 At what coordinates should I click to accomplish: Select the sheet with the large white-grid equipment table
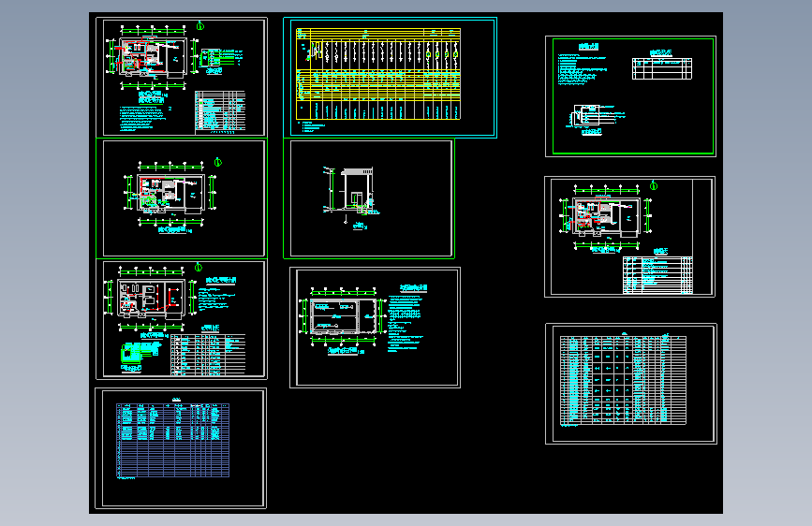[x=630, y=384]
